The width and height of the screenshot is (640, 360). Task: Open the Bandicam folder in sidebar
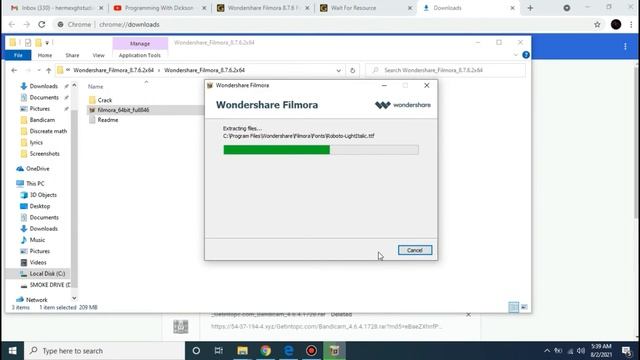(x=42, y=120)
